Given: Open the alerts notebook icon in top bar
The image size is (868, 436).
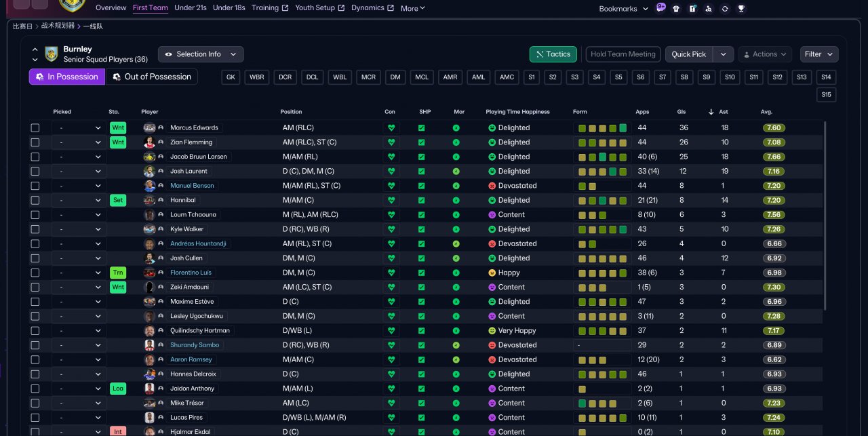Looking at the screenshot, I should click(692, 9).
